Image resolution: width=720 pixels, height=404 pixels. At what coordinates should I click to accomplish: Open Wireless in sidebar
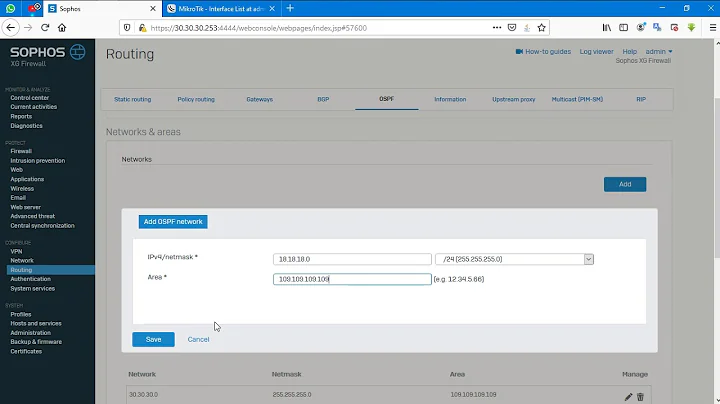pyautogui.click(x=22, y=189)
